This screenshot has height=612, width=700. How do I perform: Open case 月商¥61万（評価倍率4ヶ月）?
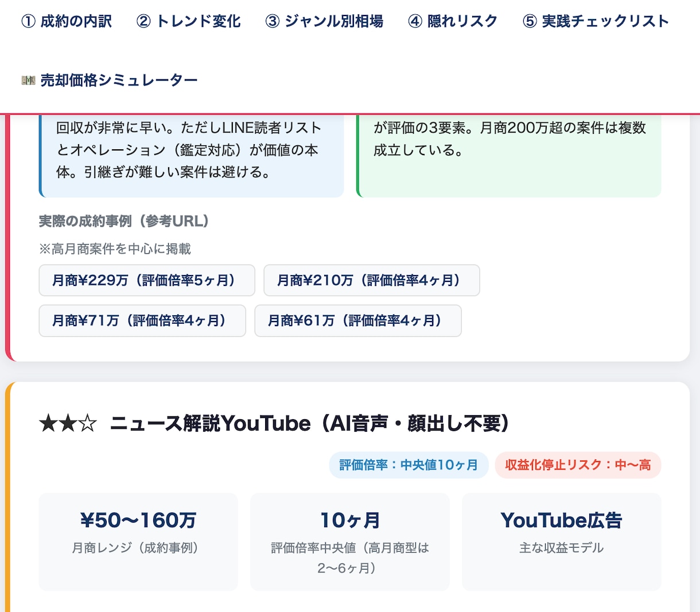coord(358,320)
